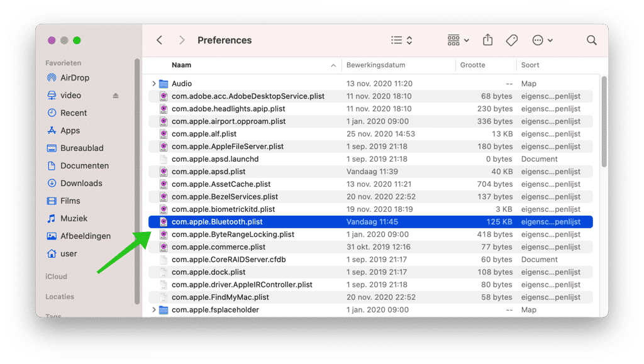Select com.apple.FindMyMac.plist
Viewport: 644px width, 364px height.
tap(370, 297)
